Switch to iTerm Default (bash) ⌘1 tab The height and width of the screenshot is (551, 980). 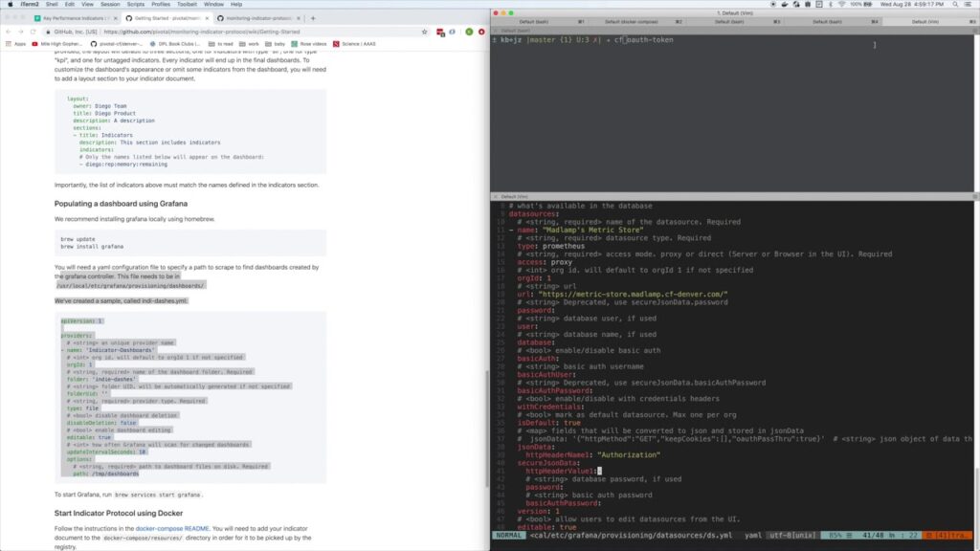click(x=539, y=21)
